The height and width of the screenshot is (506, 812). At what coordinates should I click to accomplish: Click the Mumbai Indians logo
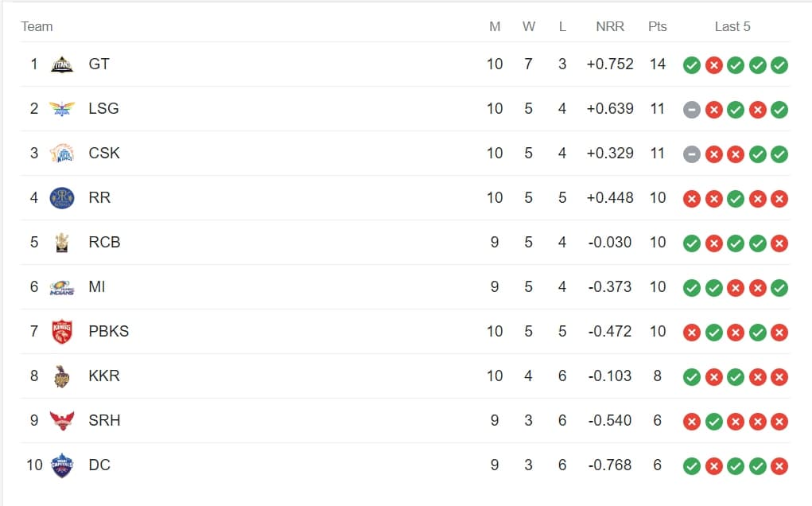click(62, 287)
